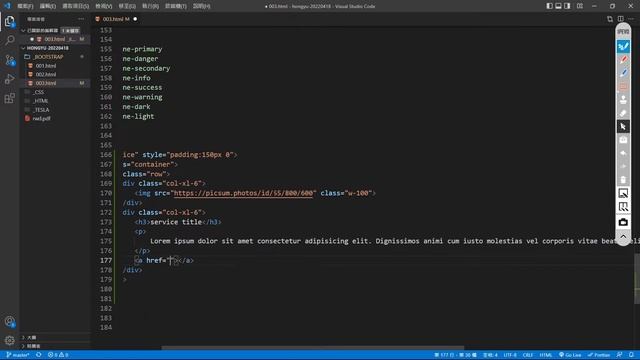This screenshot has width=640, height=360.
Task: Click the undo arrow in annotation toolbar
Action: tap(623, 153)
